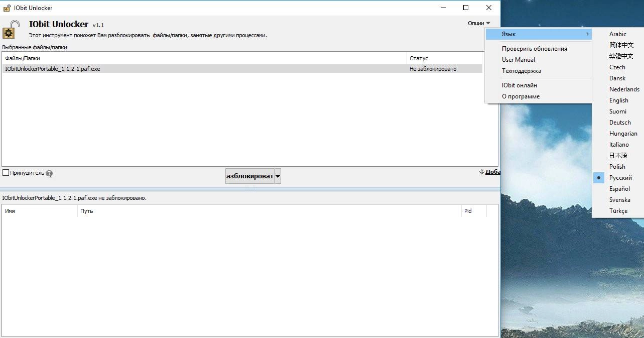Switch language to Arabic
644x338 pixels.
[618, 34]
